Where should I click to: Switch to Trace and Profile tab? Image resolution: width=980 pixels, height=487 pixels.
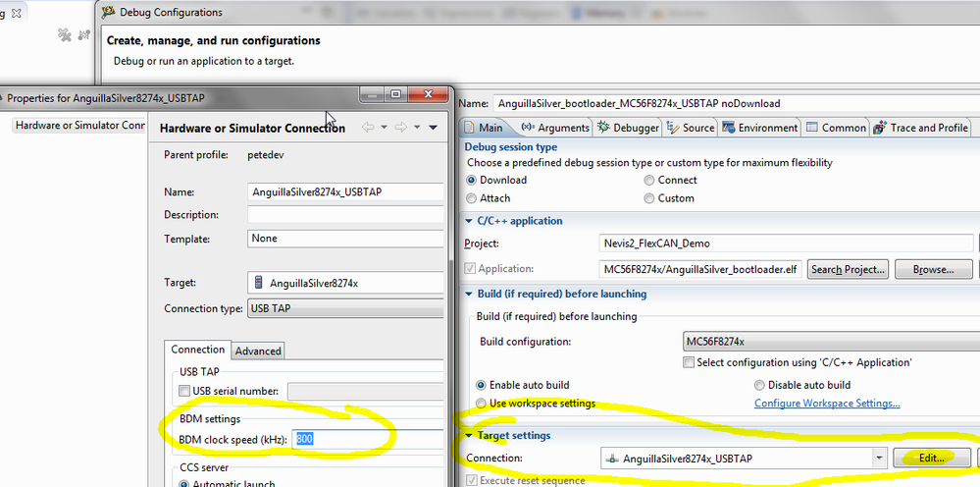(920, 128)
